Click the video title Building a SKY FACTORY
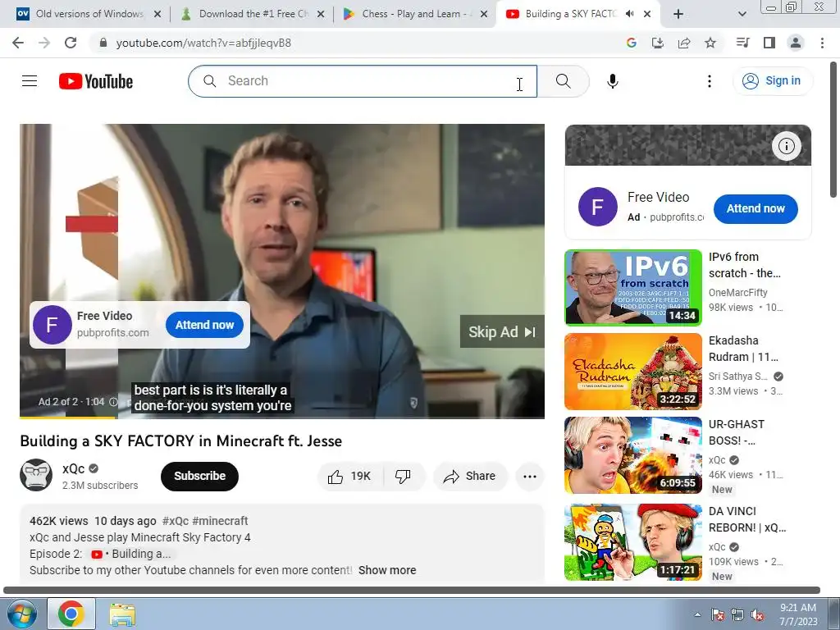 tap(180, 441)
